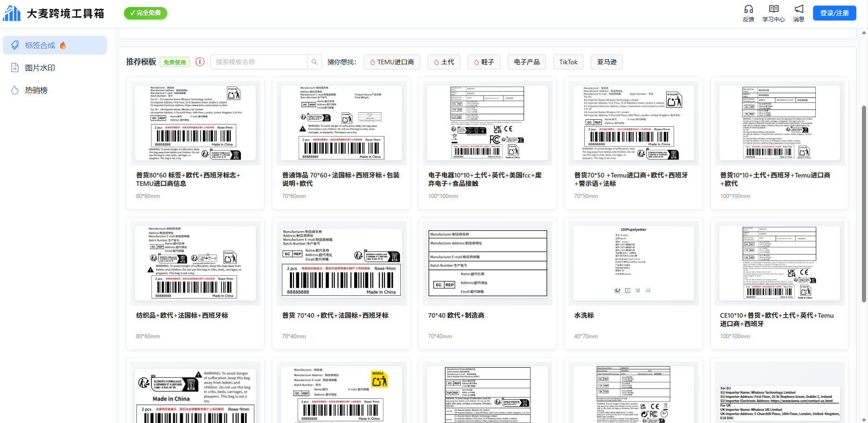Open the 消息 megaphone icon
Screen dimensions: 868x423
click(x=799, y=9)
